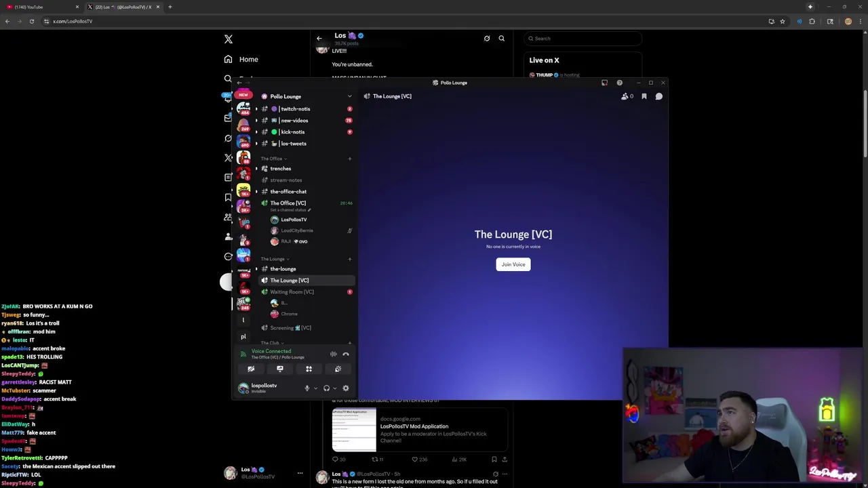Create a channel in The Office category
Screen dimensions: 868x488
(x=350, y=159)
